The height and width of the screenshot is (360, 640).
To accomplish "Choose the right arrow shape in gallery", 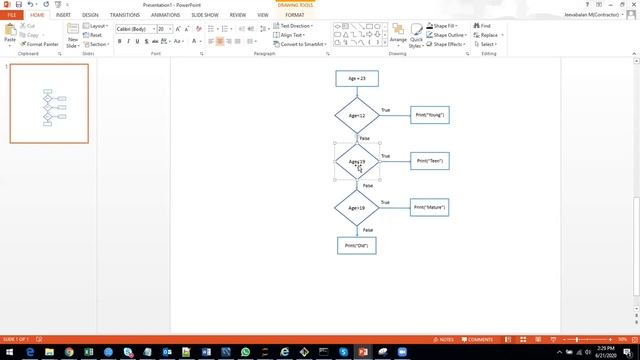I will [x=369, y=35].
